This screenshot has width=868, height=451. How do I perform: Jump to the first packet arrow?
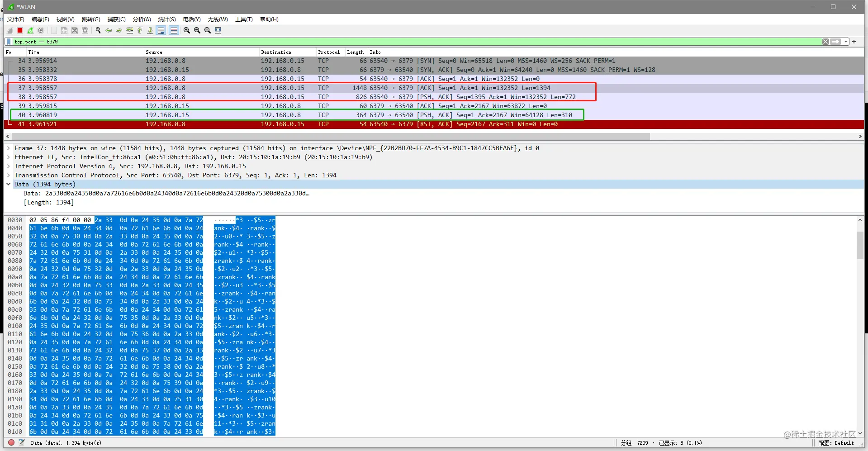tap(140, 30)
